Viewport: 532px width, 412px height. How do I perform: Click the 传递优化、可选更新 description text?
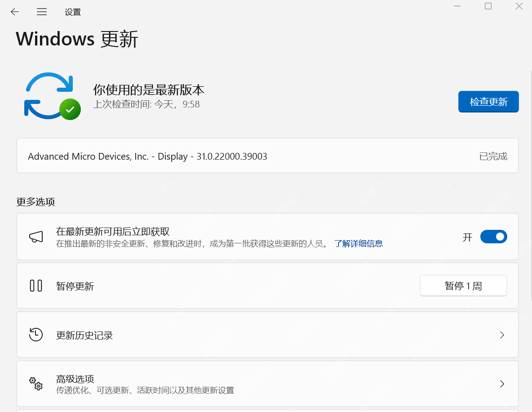tap(145, 390)
